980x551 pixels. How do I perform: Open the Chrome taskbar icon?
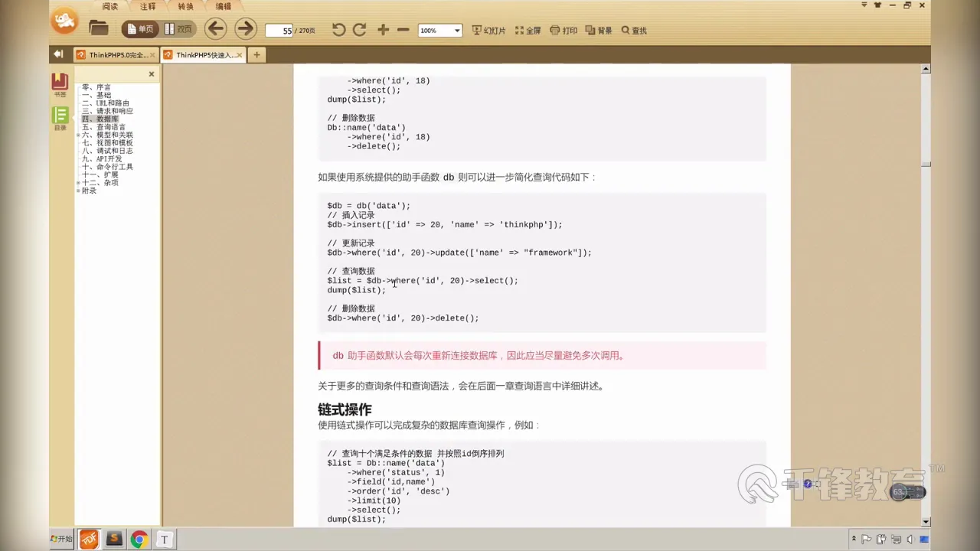[x=139, y=540]
